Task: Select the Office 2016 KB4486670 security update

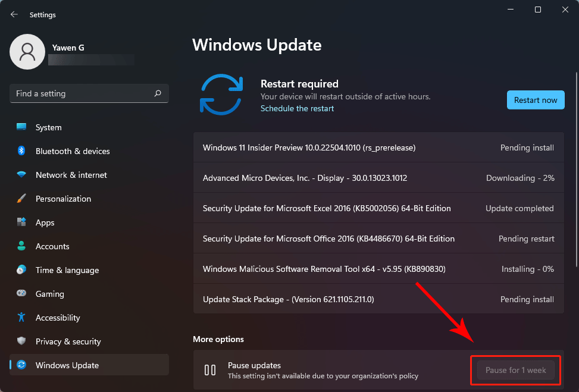Action: [378, 239]
